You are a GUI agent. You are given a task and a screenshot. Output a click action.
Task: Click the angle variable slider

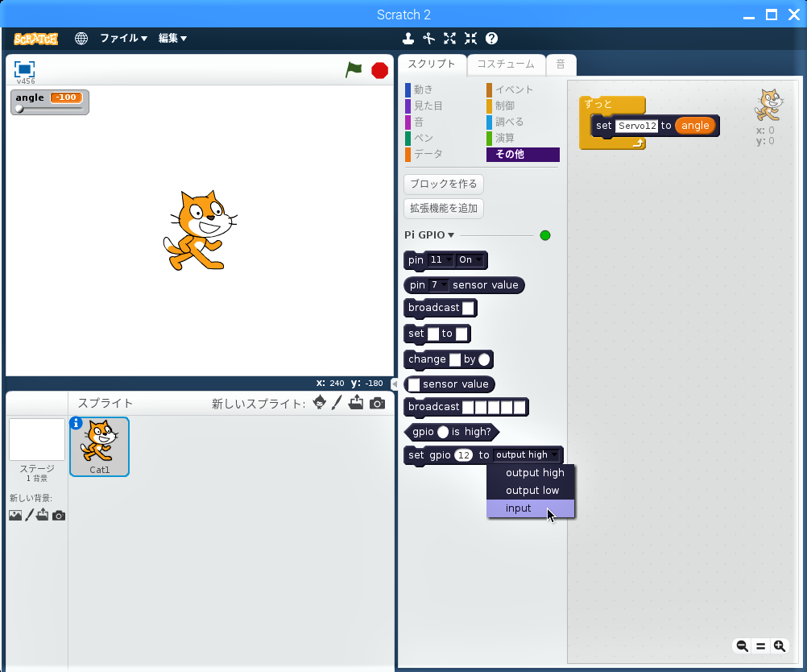click(48, 109)
